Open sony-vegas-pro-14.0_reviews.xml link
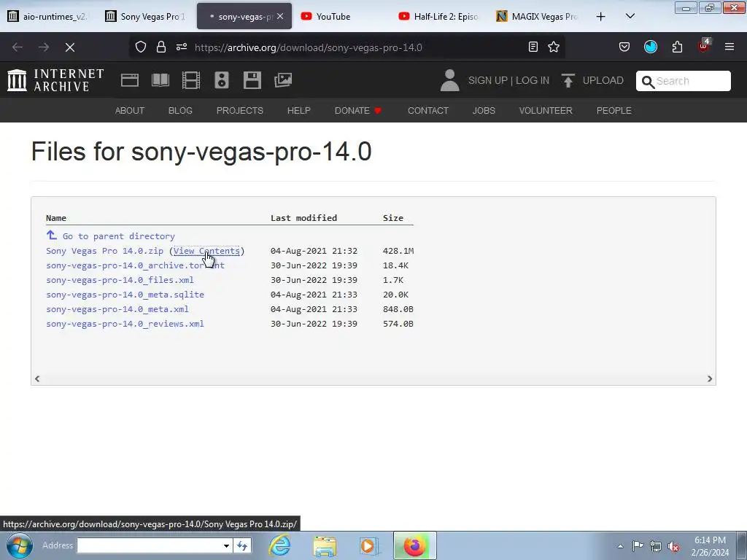The width and height of the screenshot is (747, 560). tap(125, 324)
